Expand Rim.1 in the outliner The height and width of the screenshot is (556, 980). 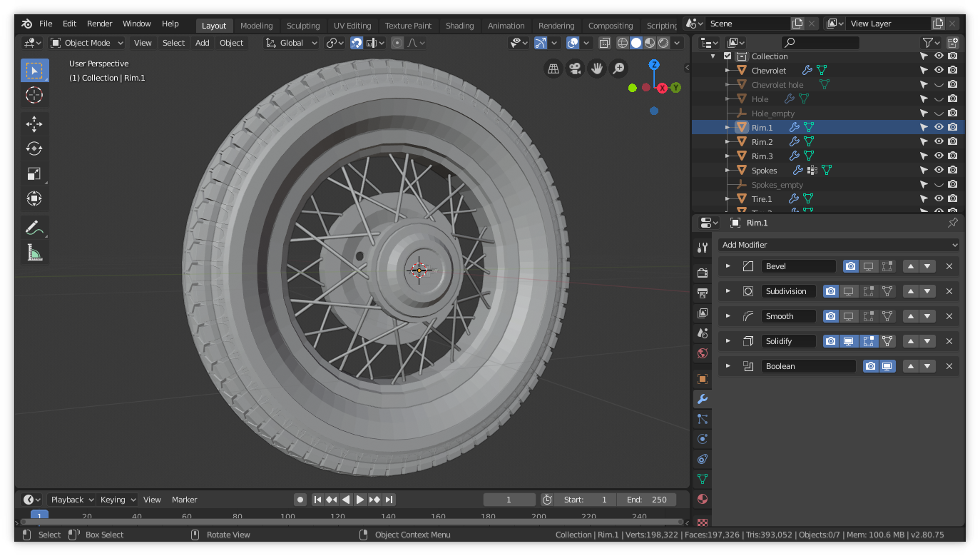pyautogui.click(x=728, y=127)
